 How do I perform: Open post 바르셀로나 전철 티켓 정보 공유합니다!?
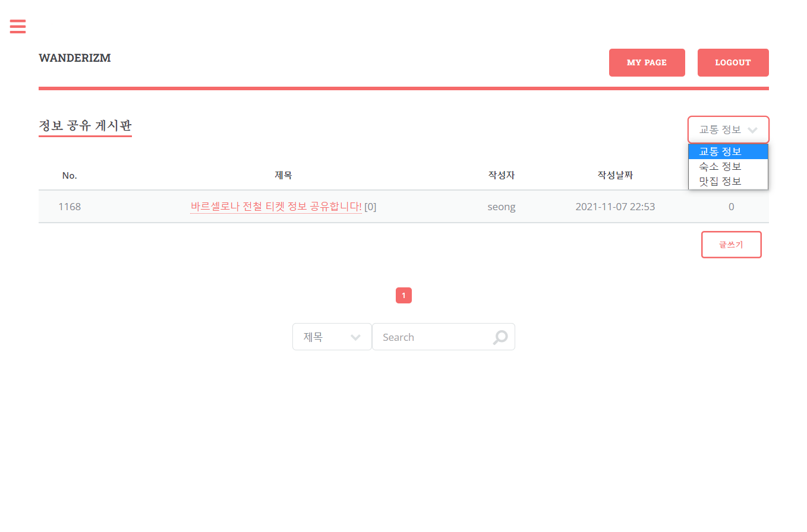tap(276, 207)
